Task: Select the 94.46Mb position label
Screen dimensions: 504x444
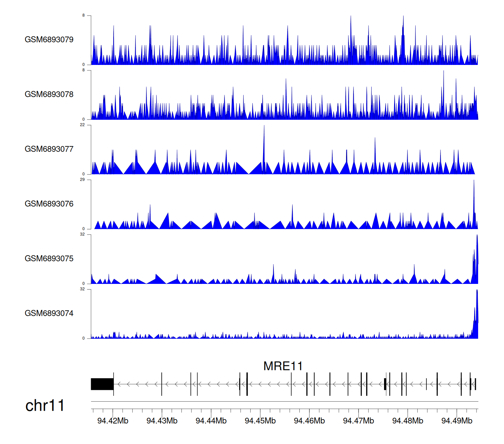Action: 309,421
